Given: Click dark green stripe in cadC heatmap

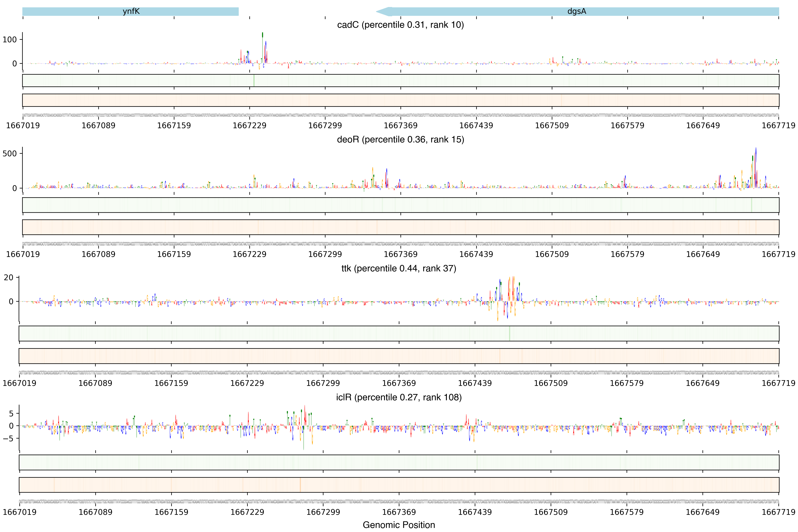Looking at the screenshot, I should [x=254, y=81].
